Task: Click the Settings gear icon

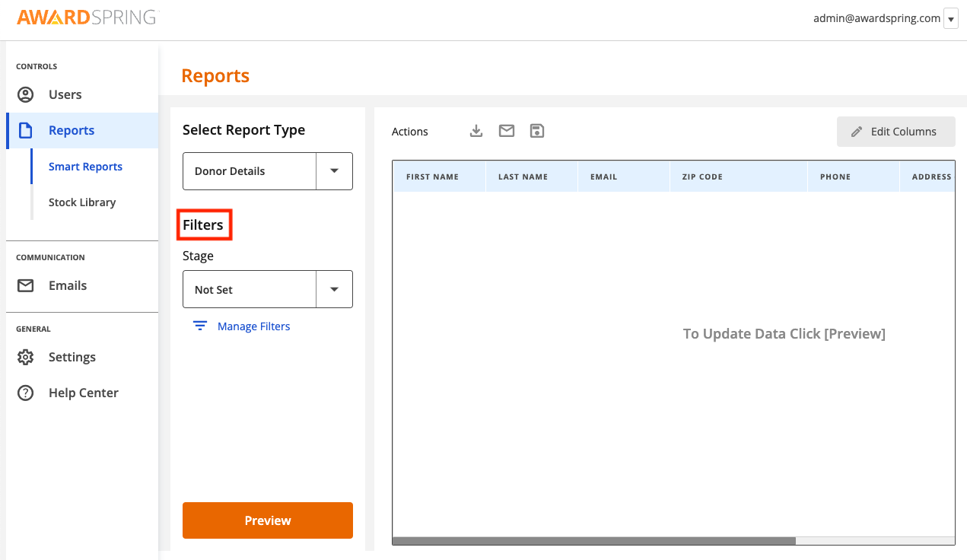Action: tap(25, 357)
